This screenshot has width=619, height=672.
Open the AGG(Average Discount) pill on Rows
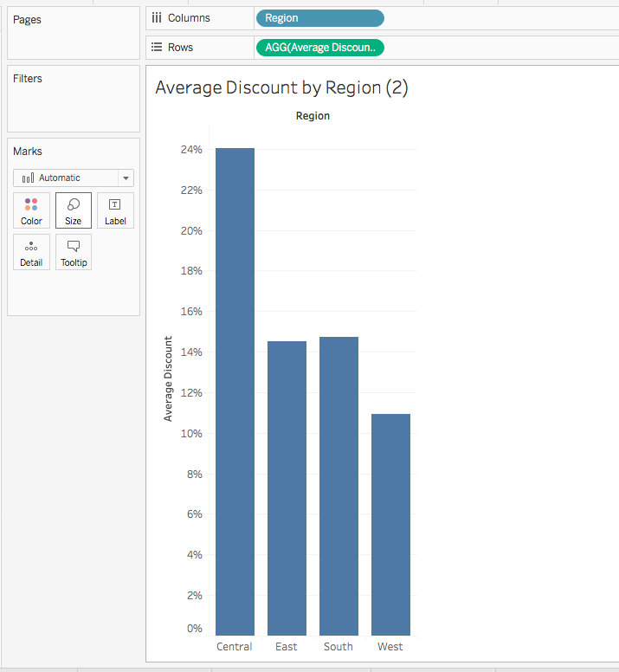click(319, 48)
